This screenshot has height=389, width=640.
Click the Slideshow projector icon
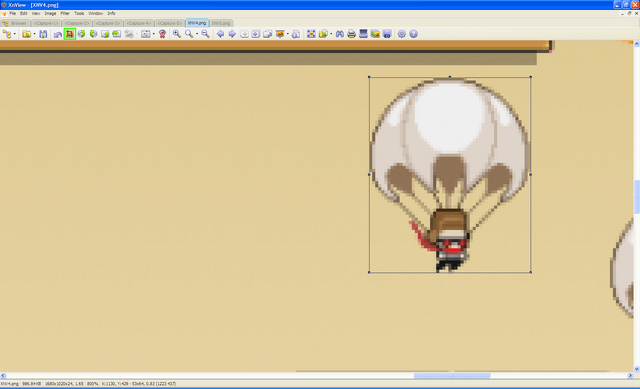click(x=280, y=34)
